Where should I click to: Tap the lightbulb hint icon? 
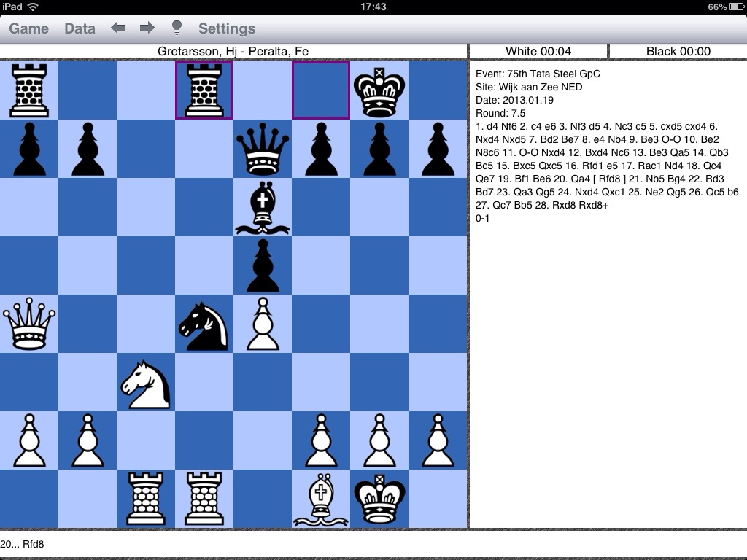pos(177,28)
